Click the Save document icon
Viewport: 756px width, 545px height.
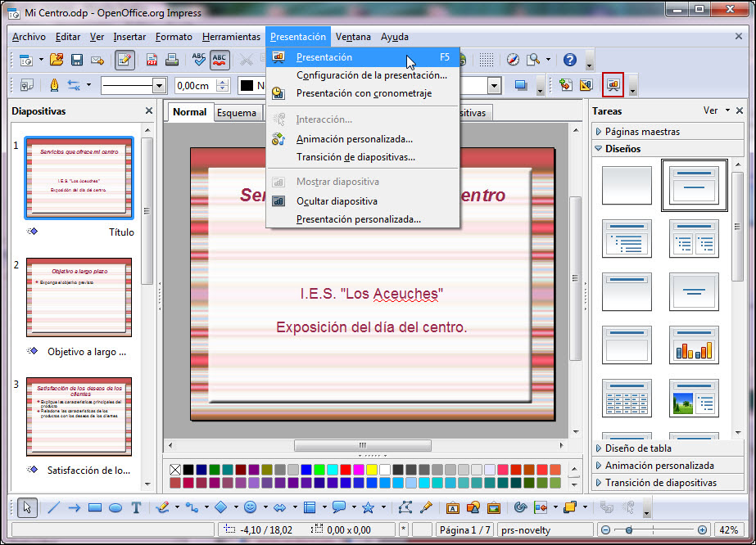click(77, 61)
